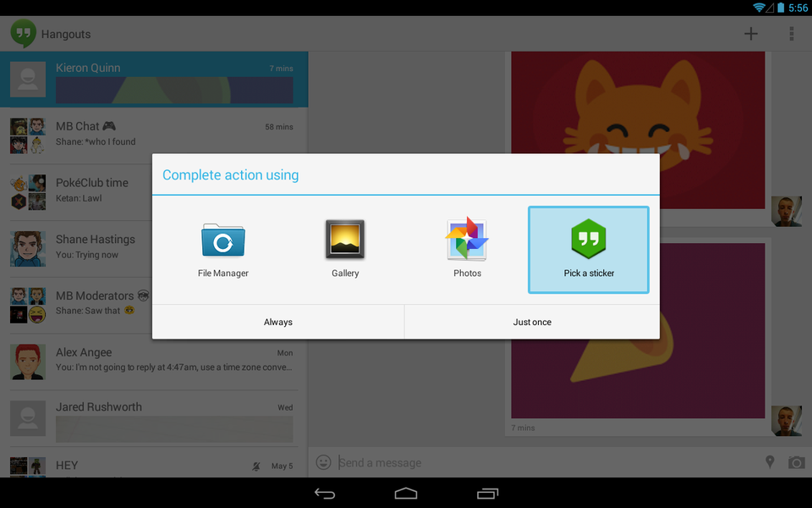This screenshot has height=508, width=812.
Task: Focus the Send a message field
Action: [541, 462]
